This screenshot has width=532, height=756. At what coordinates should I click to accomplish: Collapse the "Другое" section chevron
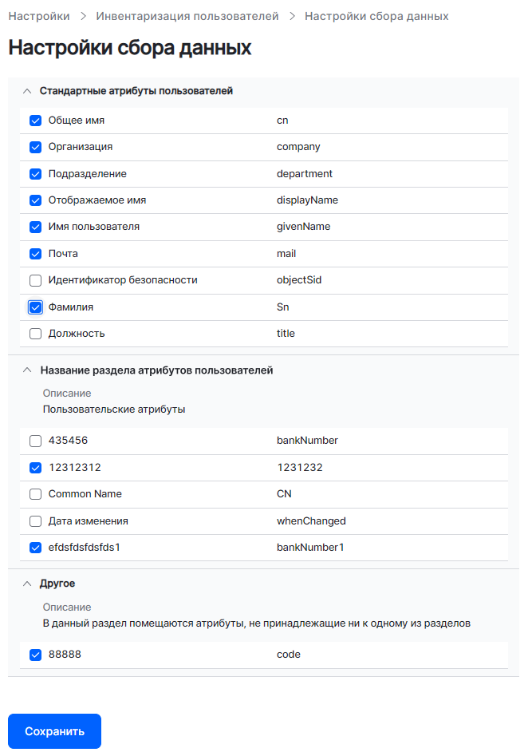pyautogui.click(x=27, y=584)
